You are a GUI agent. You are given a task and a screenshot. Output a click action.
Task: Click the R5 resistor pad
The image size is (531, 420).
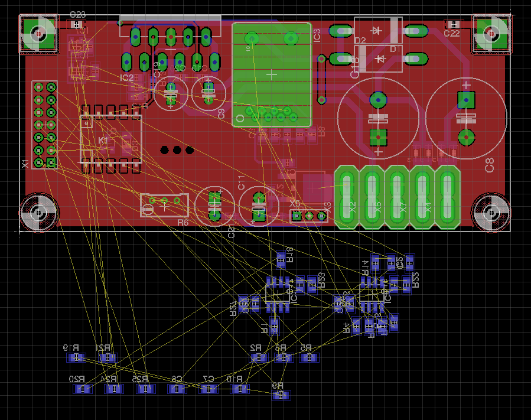[x=309, y=357]
